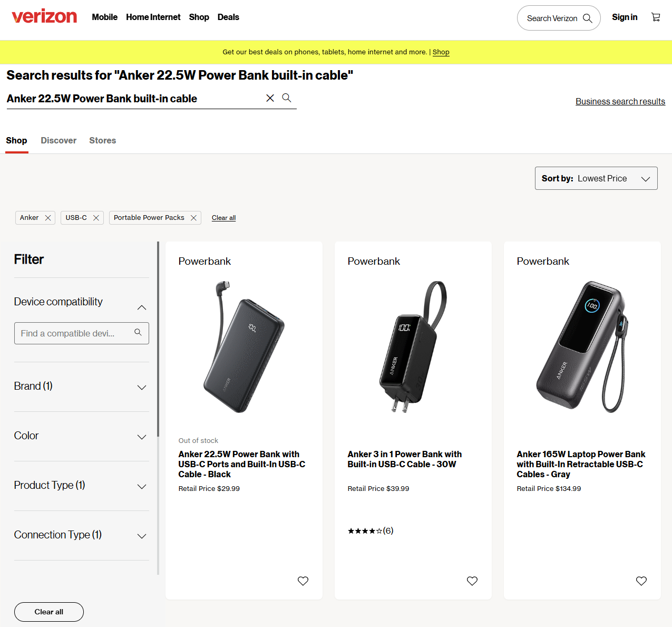Open the Sort by Lowest Price dropdown
Image resolution: width=672 pixels, height=627 pixels.
tap(596, 178)
